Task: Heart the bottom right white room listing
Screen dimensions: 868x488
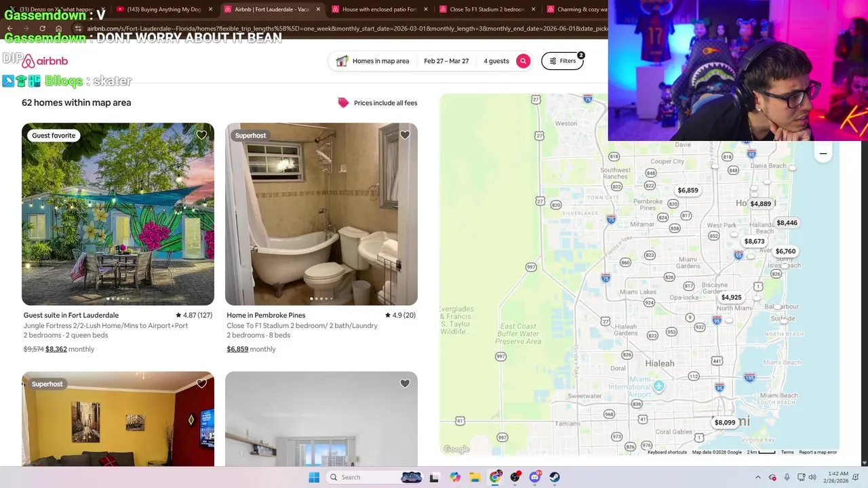Action: point(405,384)
